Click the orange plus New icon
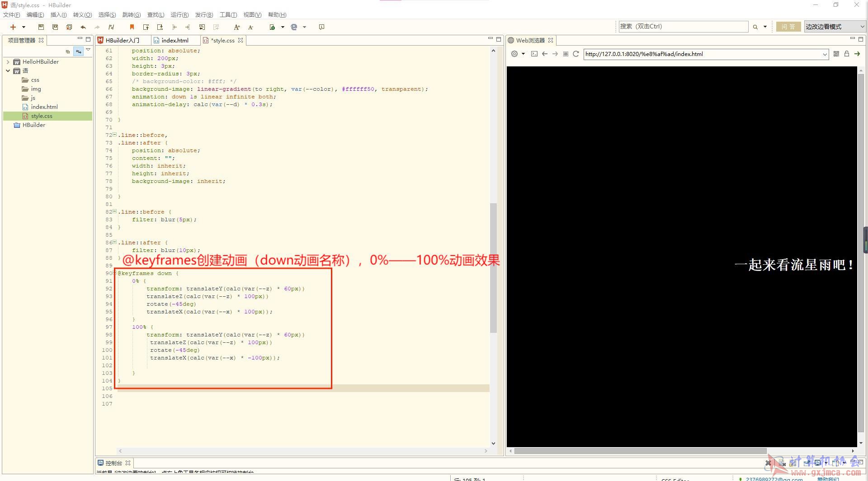Viewport: 868px width, 481px height. pos(13,27)
